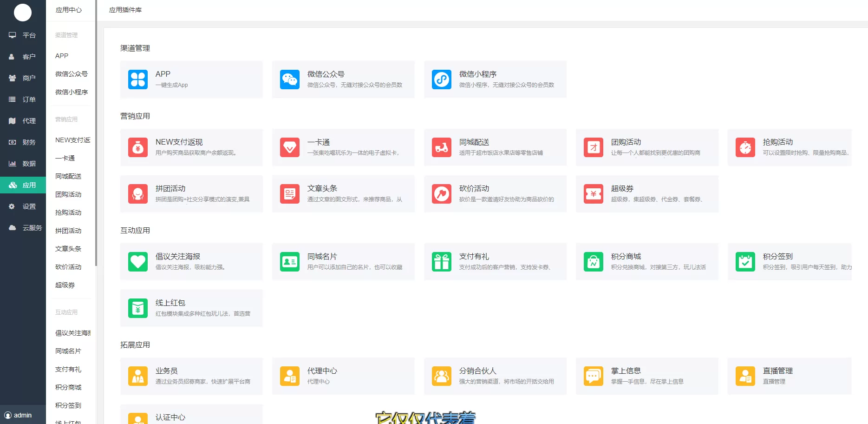
Task: Select the 同城配送 scooter icon
Action: coord(441,147)
